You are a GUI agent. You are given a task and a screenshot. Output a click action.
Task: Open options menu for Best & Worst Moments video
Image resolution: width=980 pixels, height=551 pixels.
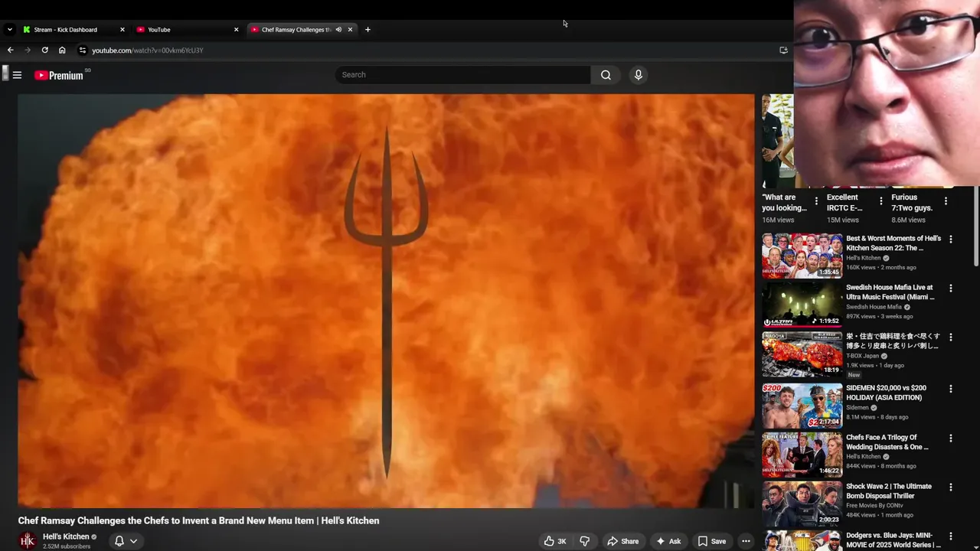pos(951,240)
